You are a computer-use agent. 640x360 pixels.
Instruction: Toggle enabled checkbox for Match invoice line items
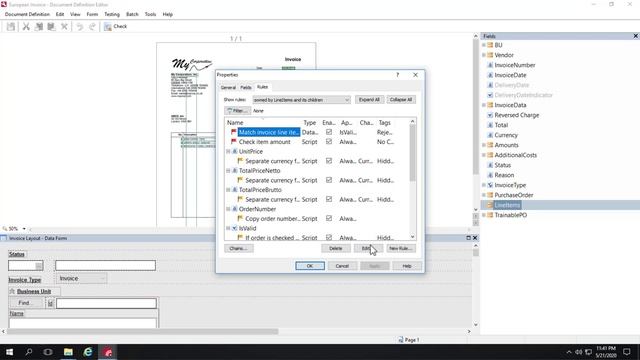coord(329,132)
